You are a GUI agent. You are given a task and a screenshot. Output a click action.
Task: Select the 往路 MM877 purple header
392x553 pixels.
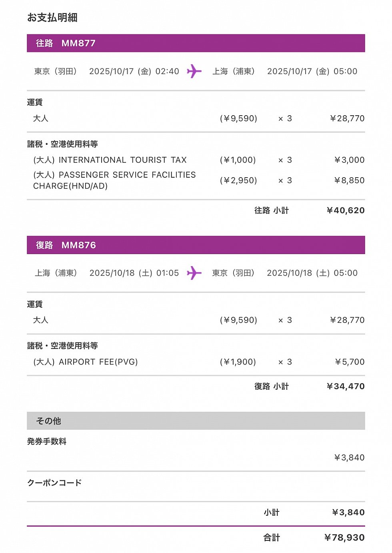click(x=196, y=43)
